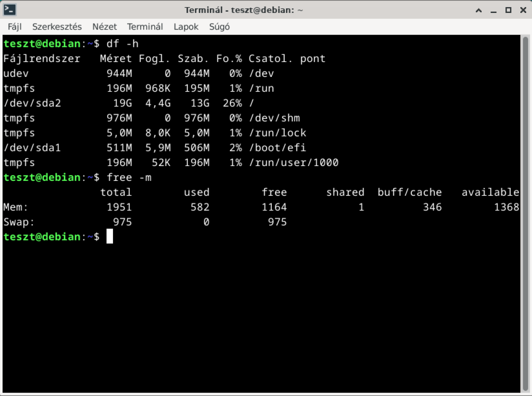Open the Fájl menu
The height and width of the screenshot is (396, 532).
click(x=15, y=27)
